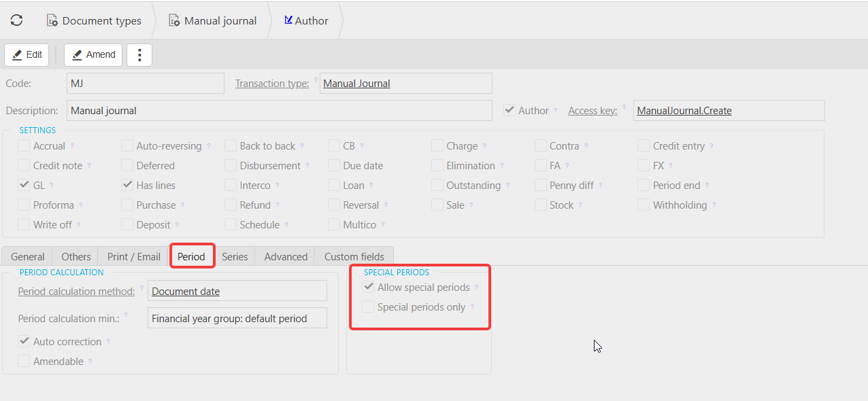Switch to the Series tab
This screenshot has width=868, height=401.
click(235, 256)
